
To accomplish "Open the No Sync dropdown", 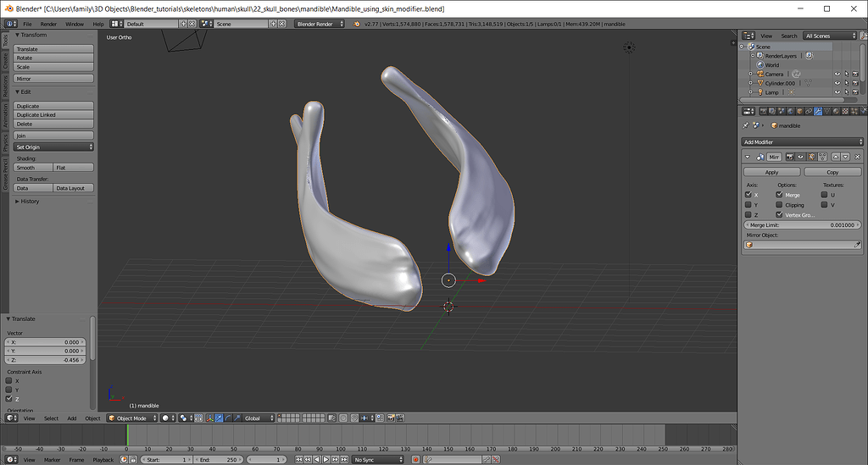I will [x=378, y=459].
